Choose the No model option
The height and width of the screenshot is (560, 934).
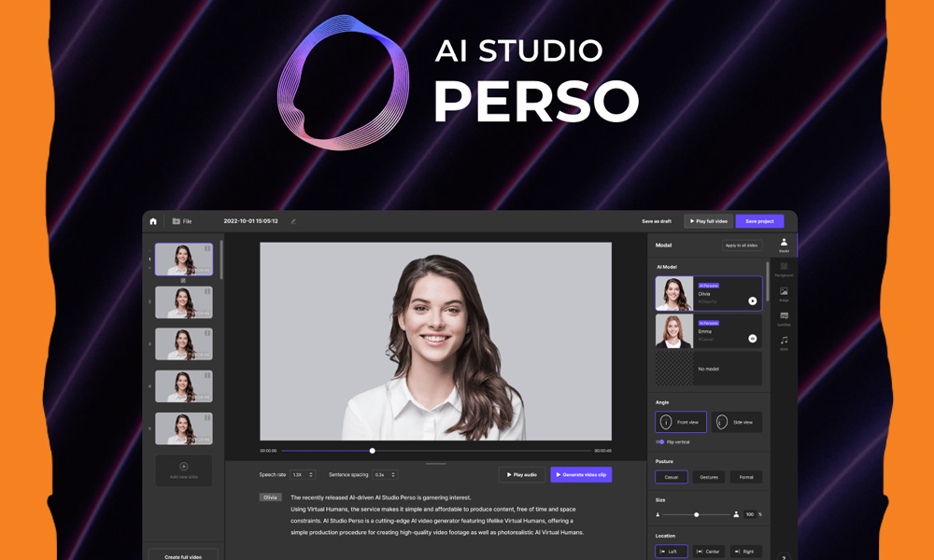pos(709,369)
